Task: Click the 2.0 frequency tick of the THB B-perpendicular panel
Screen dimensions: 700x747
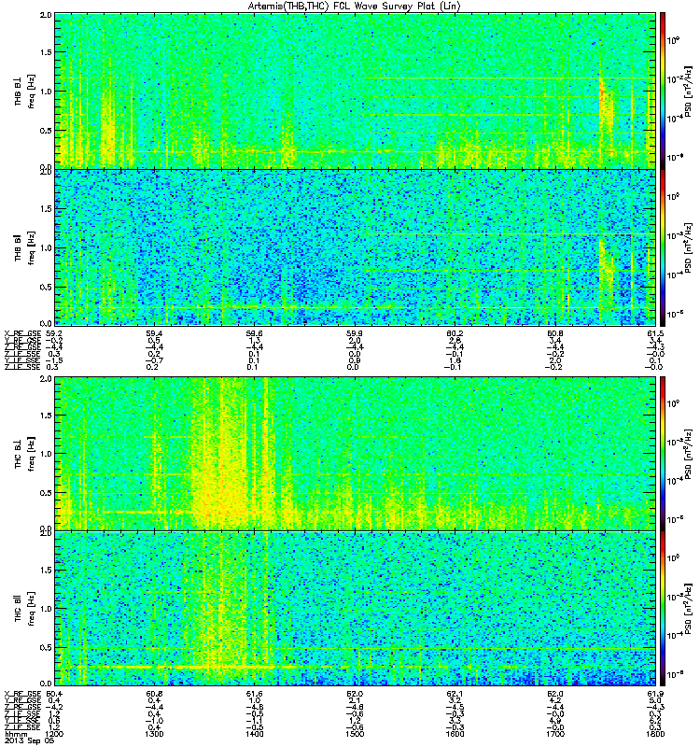Action: 47,15
